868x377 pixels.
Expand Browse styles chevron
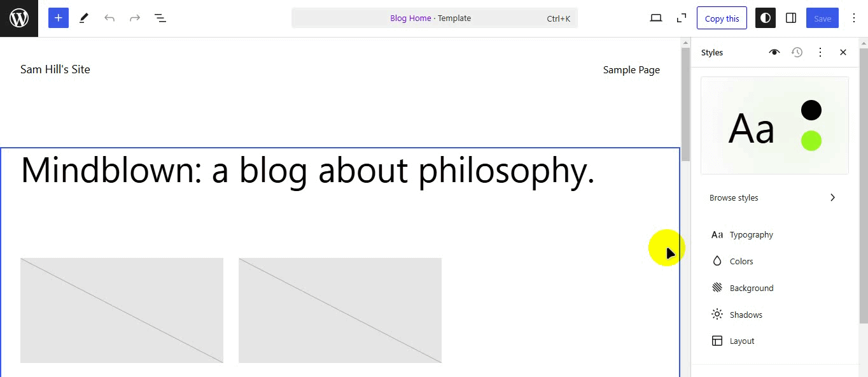832,197
